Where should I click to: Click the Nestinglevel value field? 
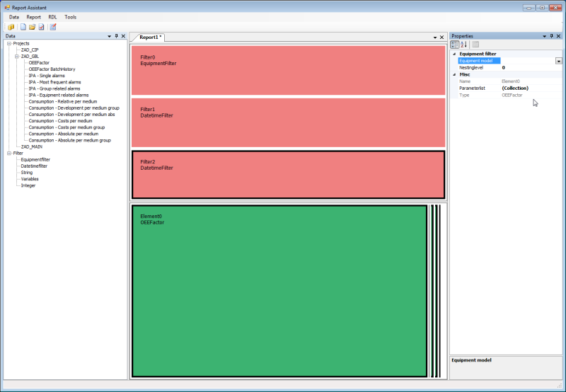pyautogui.click(x=531, y=68)
